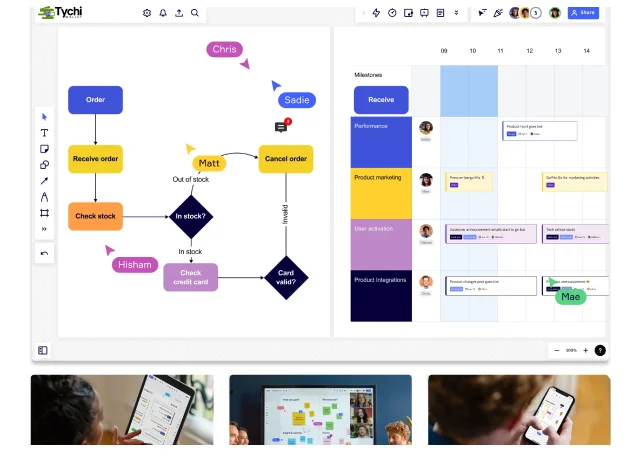This screenshot has width=640, height=463.
Task: Select the Text tool
Action: (x=44, y=133)
